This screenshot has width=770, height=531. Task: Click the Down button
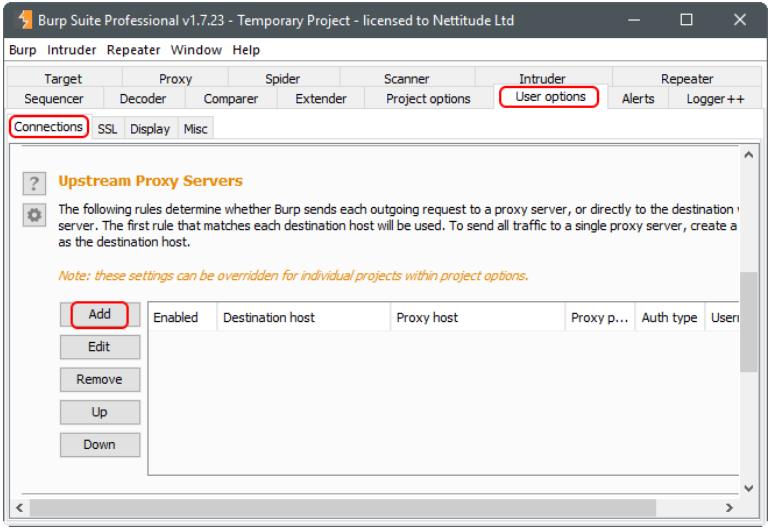(x=99, y=445)
